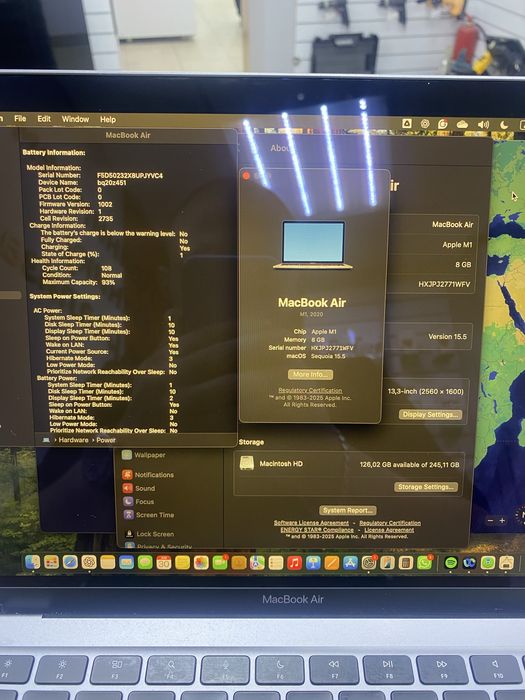This screenshot has height=700, width=525.
Task: Click the Display Settings… button
Action: click(x=430, y=414)
